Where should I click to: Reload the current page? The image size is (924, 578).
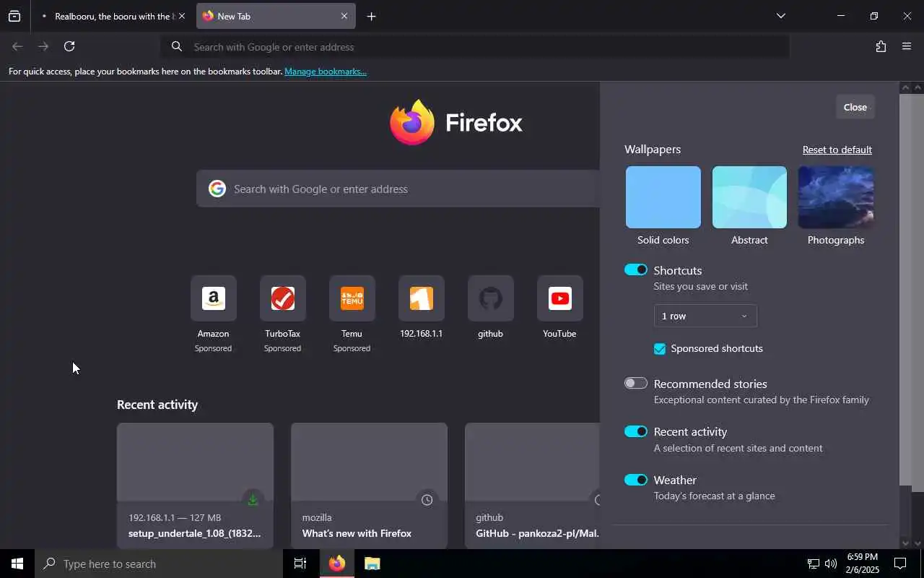click(x=69, y=46)
